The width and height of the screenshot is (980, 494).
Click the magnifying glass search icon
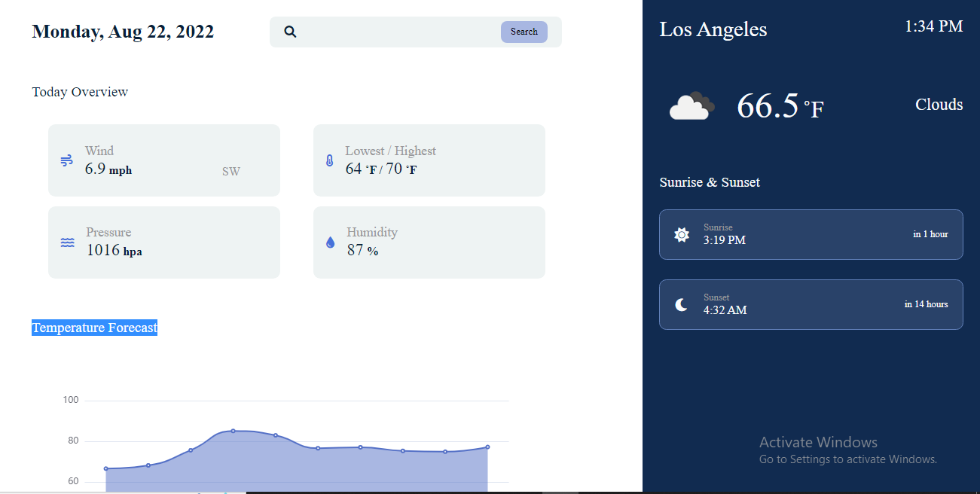point(290,32)
